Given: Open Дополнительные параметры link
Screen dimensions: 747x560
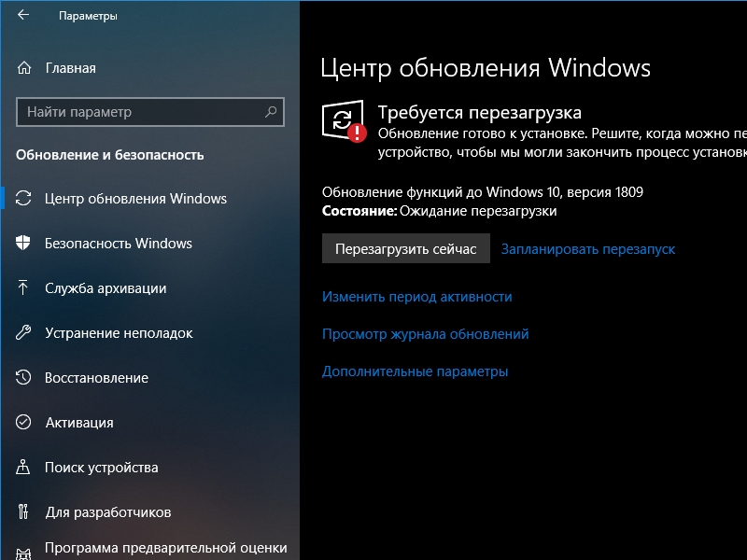Looking at the screenshot, I should click(415, 371).
